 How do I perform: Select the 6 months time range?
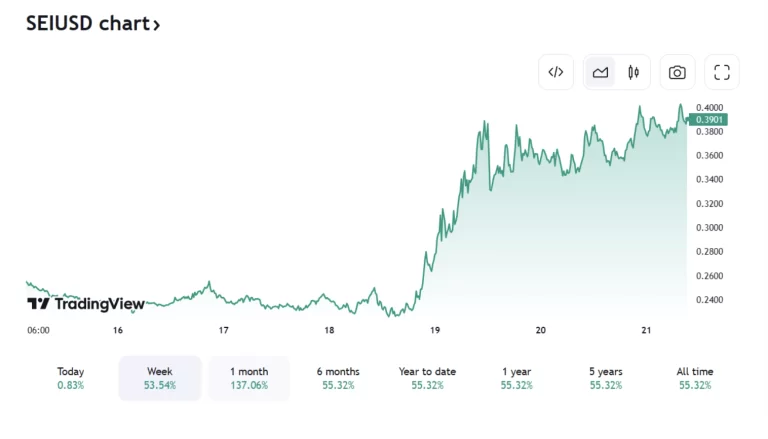[338, 378]
